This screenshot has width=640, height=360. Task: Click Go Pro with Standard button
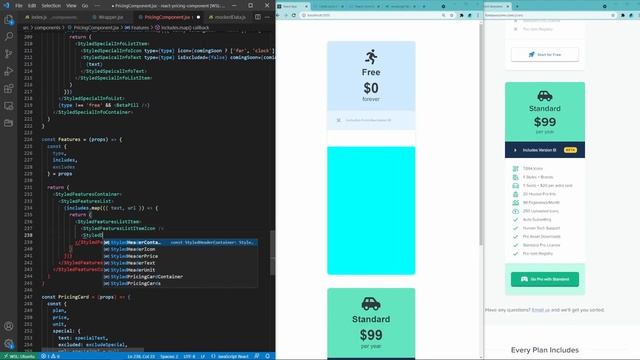tap(544, 279)
